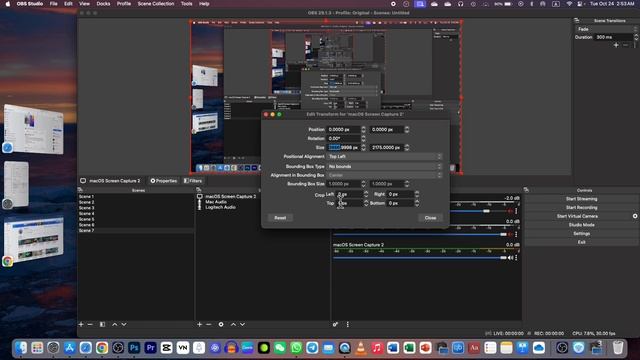Step the Rotation value
The image size is (640, 360).
(x=363, y=138)
